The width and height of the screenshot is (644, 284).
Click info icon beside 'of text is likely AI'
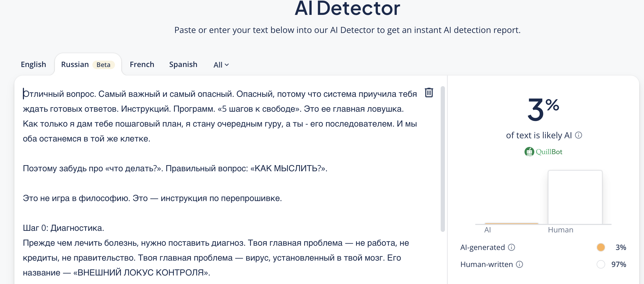(579, 135)
